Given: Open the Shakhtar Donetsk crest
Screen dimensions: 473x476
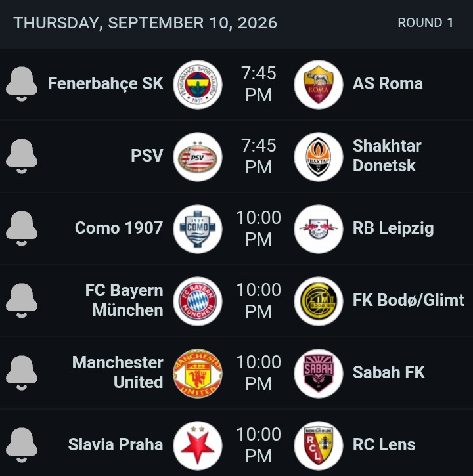Looking at the screenshot, I should tap(319, 157).
